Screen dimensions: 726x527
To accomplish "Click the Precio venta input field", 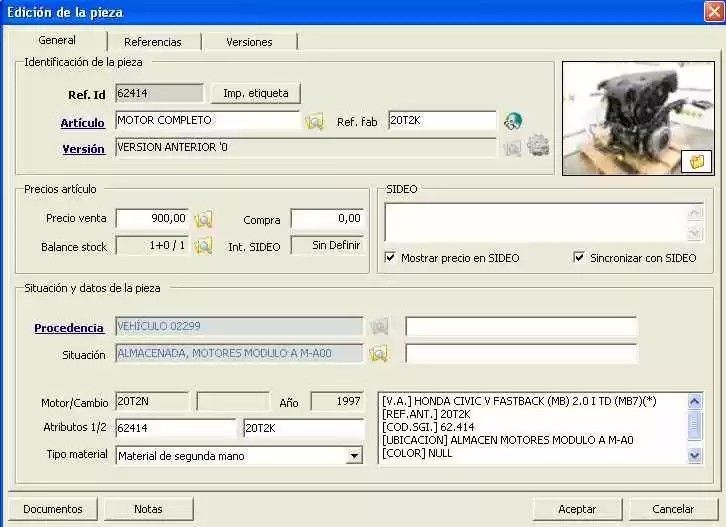I will point(152,219).
